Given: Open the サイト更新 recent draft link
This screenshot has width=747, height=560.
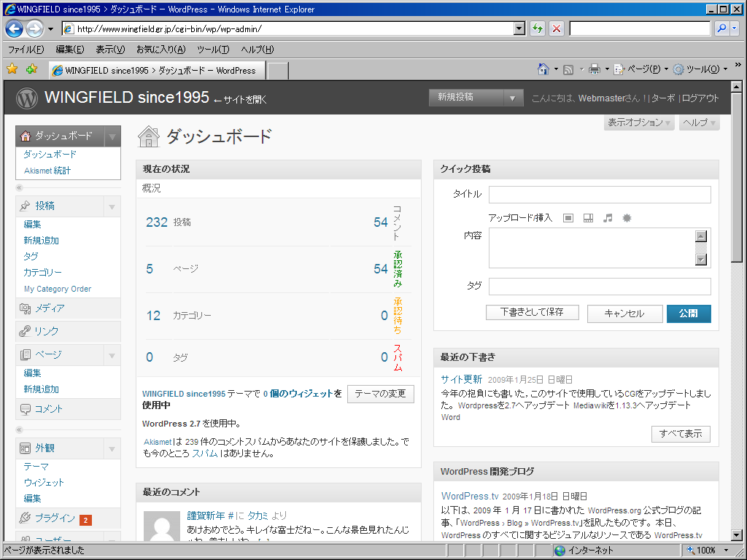Looking at the screenshot, I should (x=462, y=379).
